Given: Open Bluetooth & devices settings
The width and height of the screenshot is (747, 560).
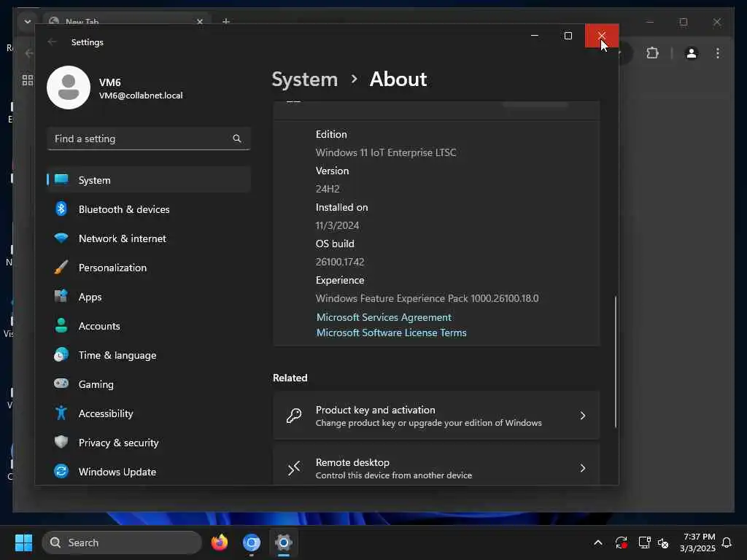Looking at the screenshot, I should tap(149, 209).
